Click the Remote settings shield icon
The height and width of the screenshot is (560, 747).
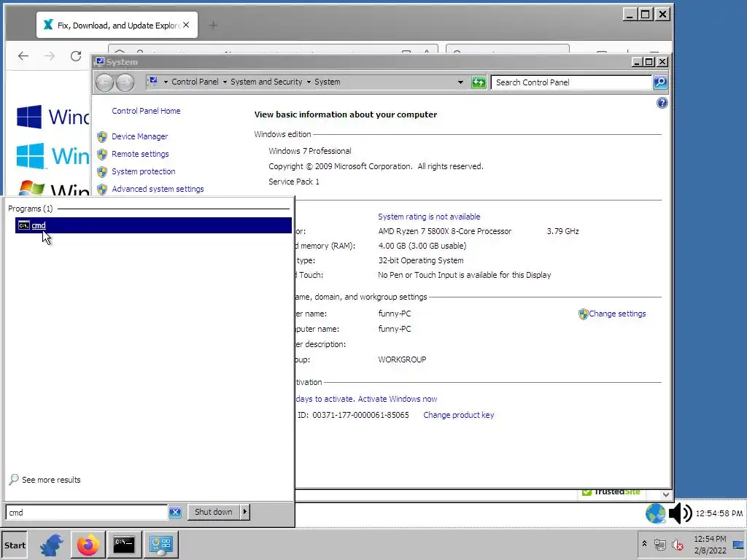pos(102,155)
